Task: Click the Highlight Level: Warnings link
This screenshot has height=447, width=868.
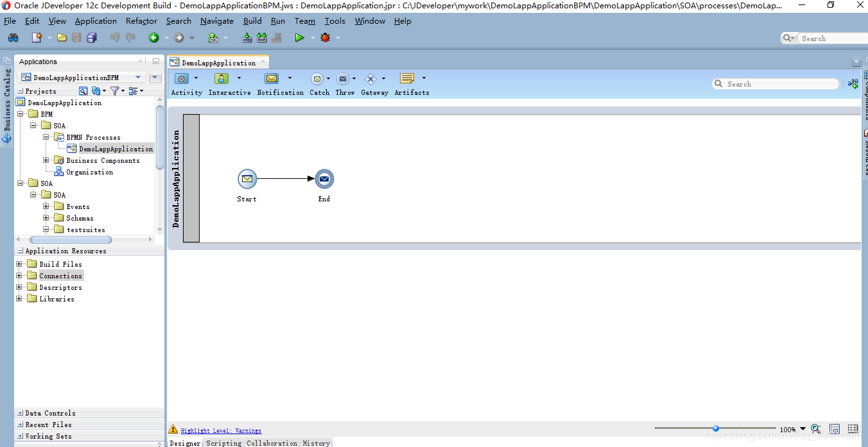Action: pyautogui.click(x=221, y=430)
